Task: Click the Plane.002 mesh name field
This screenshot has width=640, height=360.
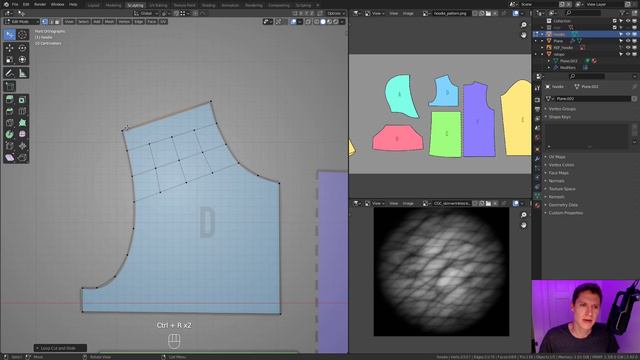Action: 593,99
